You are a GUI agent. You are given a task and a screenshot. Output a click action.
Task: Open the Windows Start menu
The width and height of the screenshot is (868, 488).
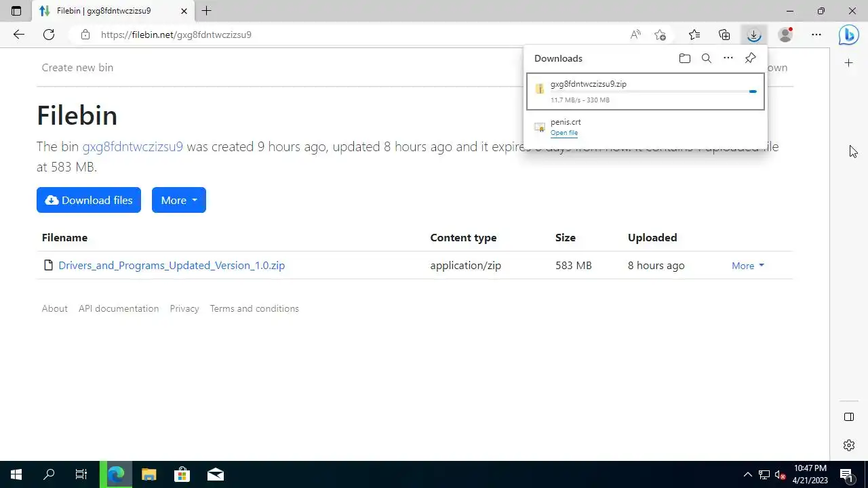pyautogui.click(x=16, y=474)
